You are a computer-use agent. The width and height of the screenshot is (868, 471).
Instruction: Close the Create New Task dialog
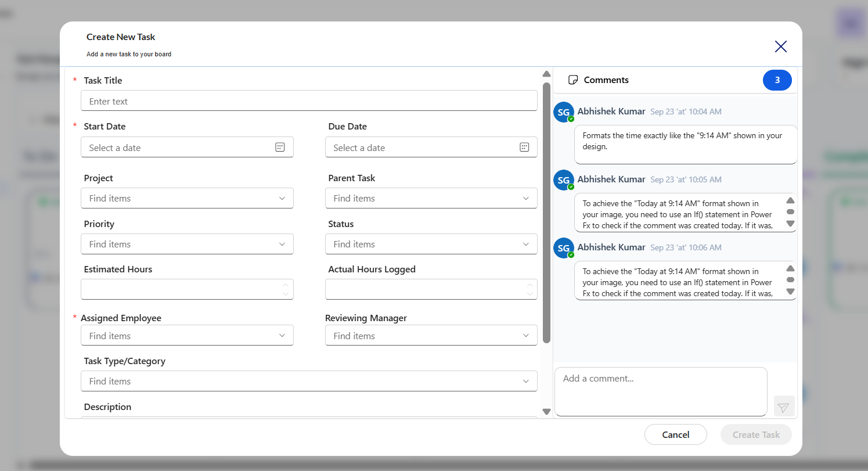(781, 46)
